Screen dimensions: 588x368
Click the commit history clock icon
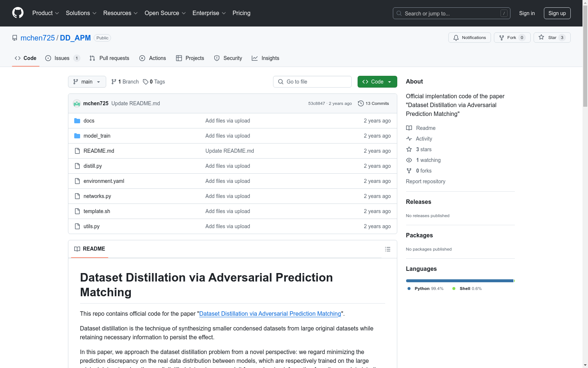(x=361, y=103)
